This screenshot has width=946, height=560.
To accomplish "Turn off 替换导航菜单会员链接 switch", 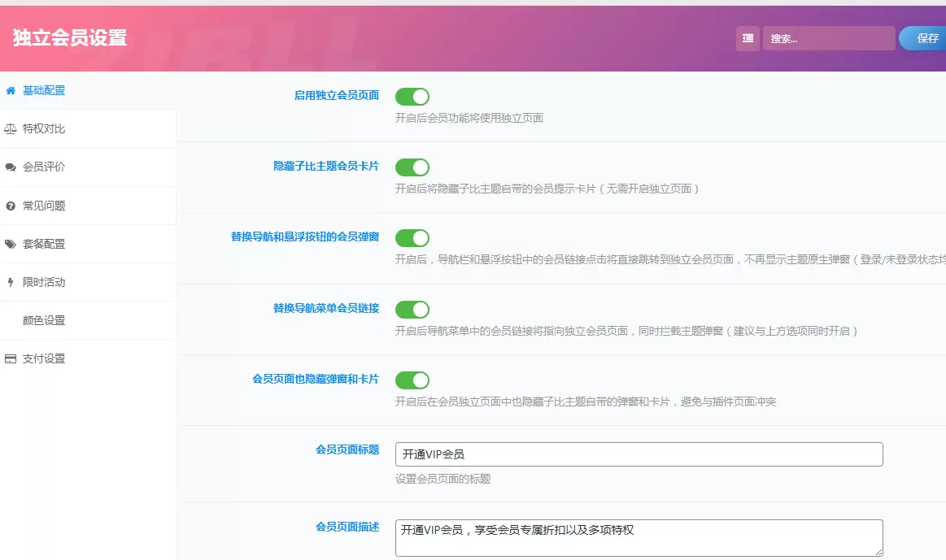I will point(412,309).
